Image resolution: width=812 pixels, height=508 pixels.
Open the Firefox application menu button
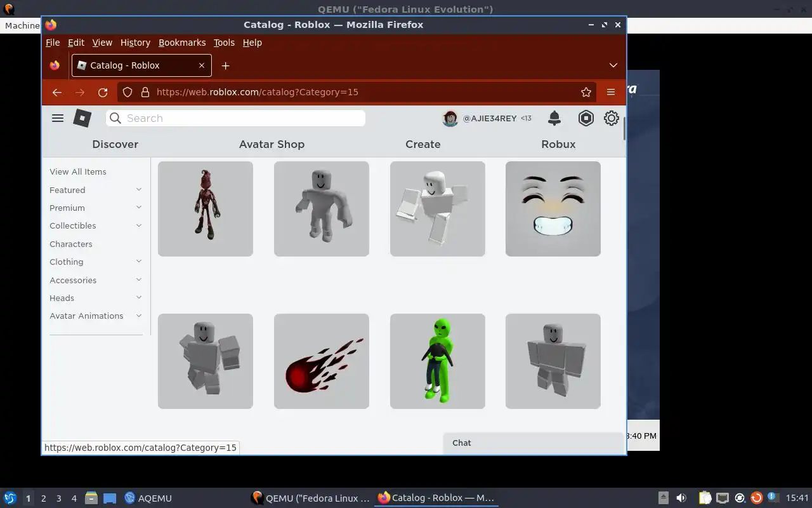(611, 92)
